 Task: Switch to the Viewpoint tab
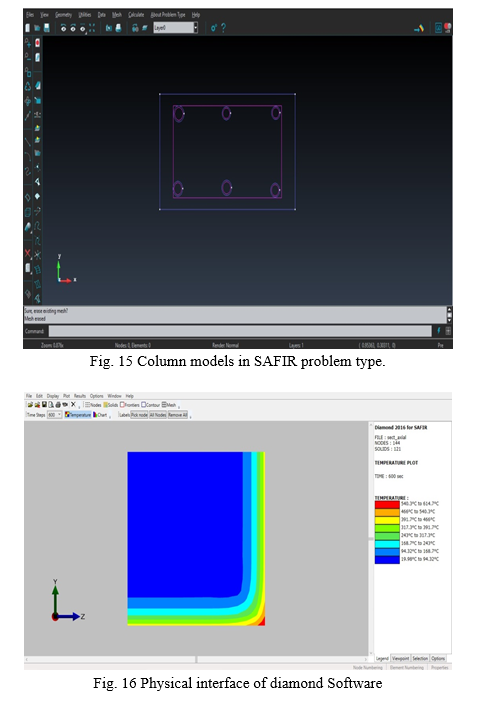click(400, 658)
